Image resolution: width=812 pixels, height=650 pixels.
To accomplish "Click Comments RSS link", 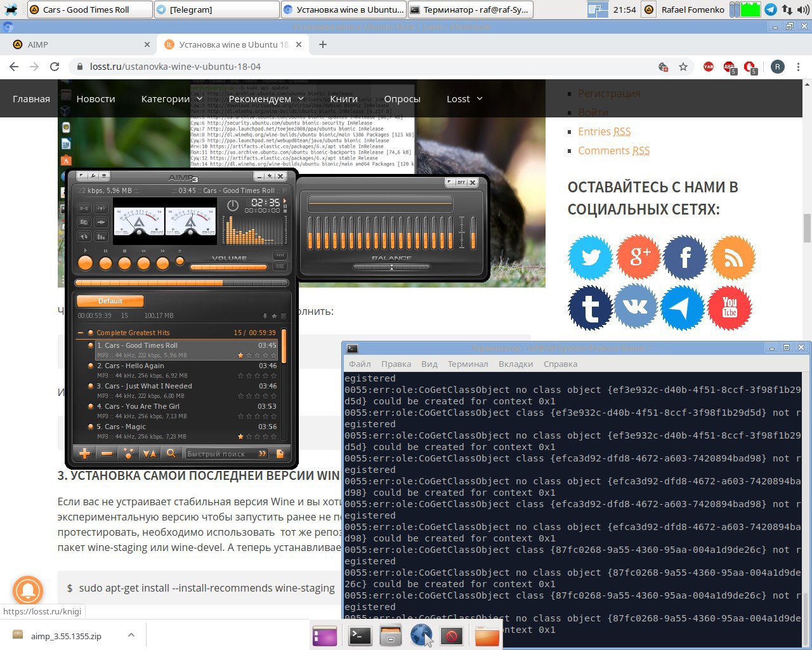I will [x=614, y=150].
